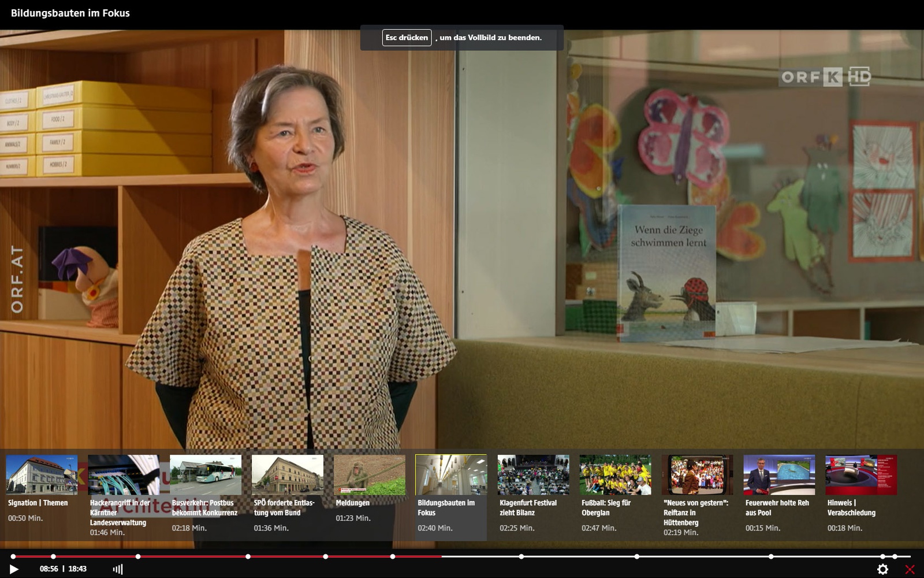Open the volume control bars icon
Screen dimensions: 924x578
click(x=118, y=569)
